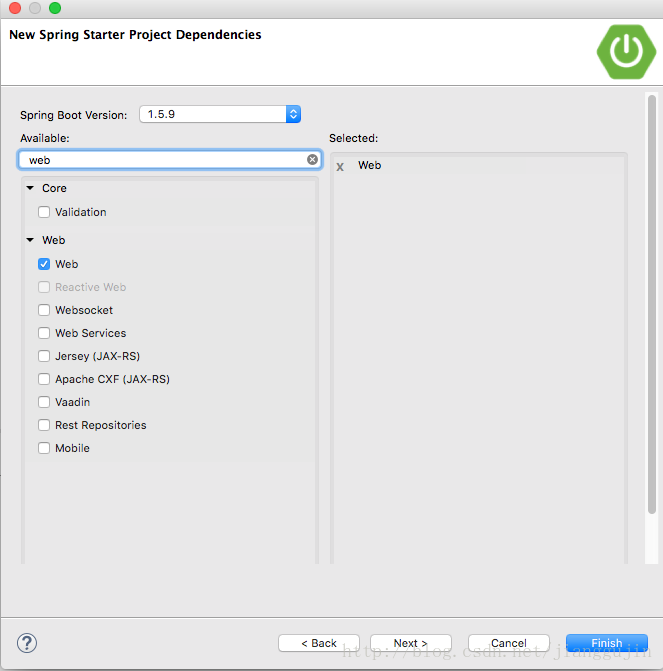Open the Spring Boot Version dropdown

tap(220, 114)
